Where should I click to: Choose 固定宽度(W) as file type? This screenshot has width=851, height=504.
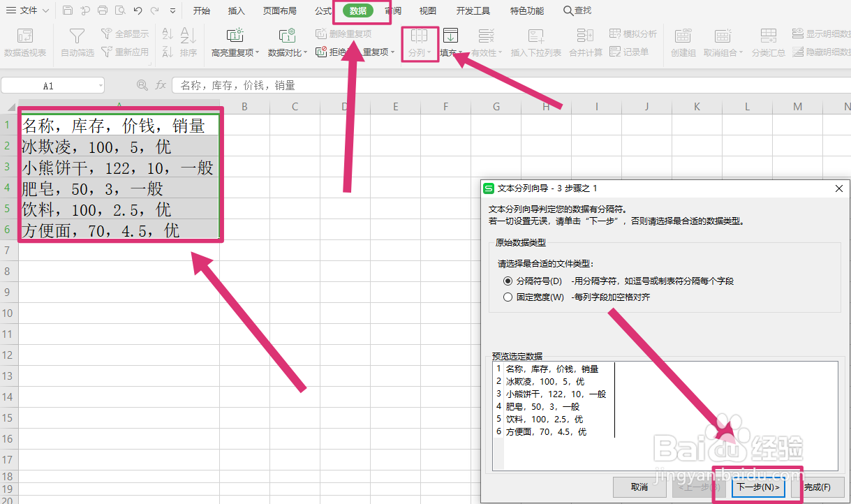click(509, 296)
